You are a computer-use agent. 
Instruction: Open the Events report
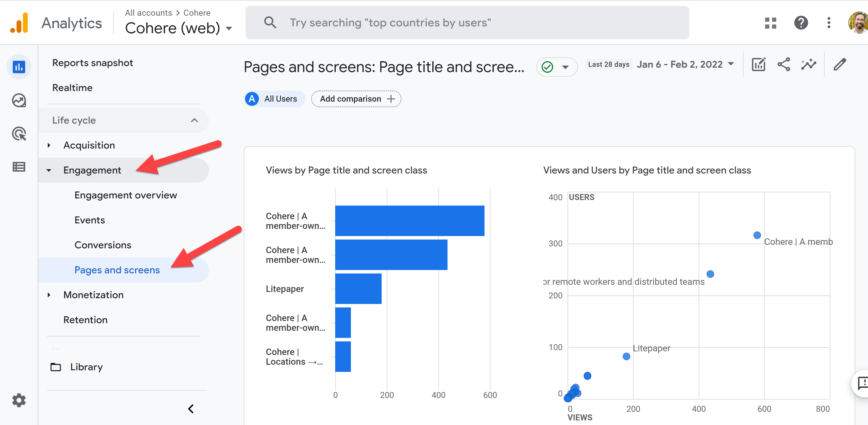click(x=90, y=220)
